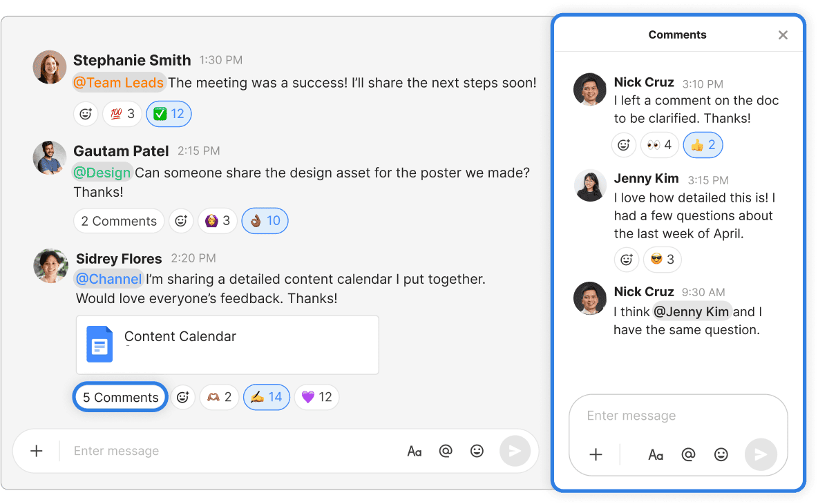This screenshot has height=504, width=818.
Task: Add attachment with plus icon in Comments panel
Action: coord(596,454)
